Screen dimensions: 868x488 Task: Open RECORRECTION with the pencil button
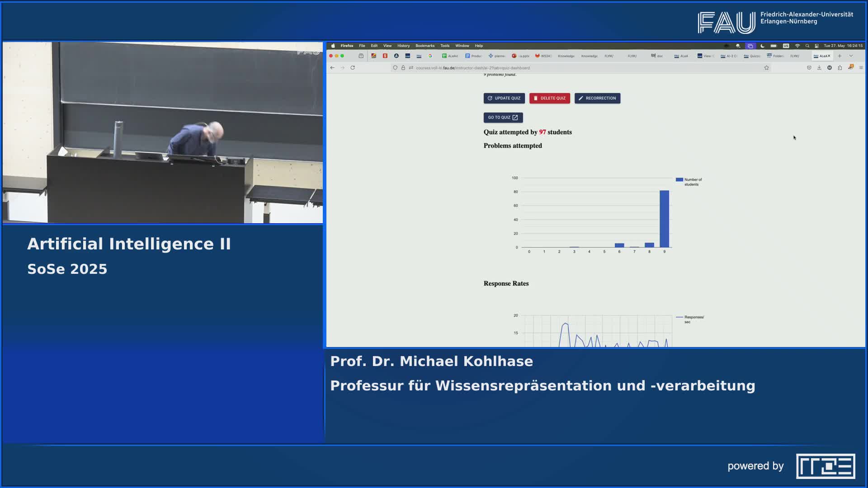tap(597, 98)
